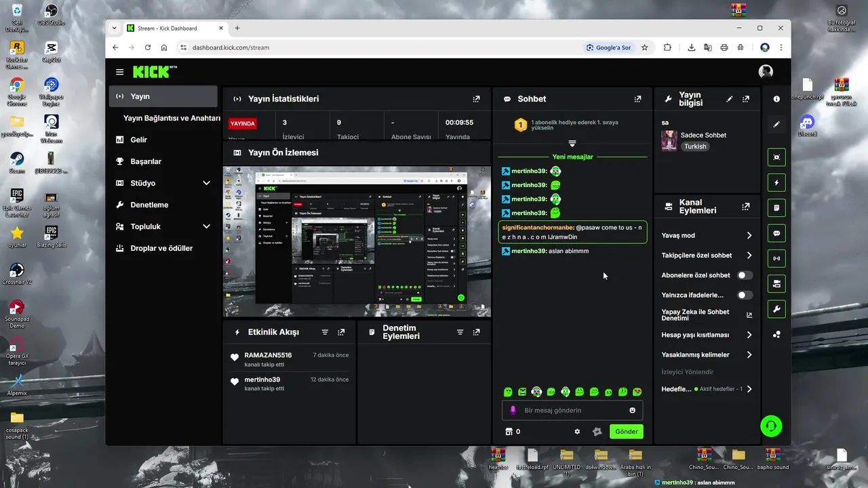The image size is (868, 488).
Task: Click the mertinho39 follow event in Etkinlik Akışı
Action: point(290,384)
